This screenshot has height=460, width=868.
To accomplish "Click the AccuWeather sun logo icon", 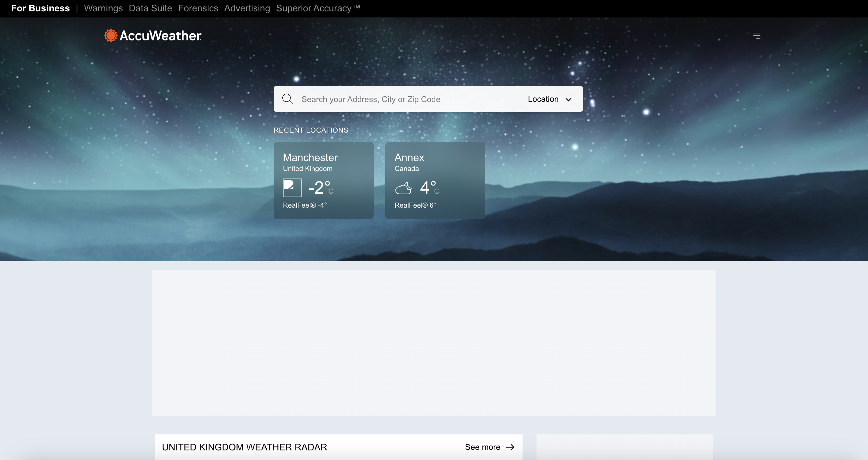I will [110, 35].
